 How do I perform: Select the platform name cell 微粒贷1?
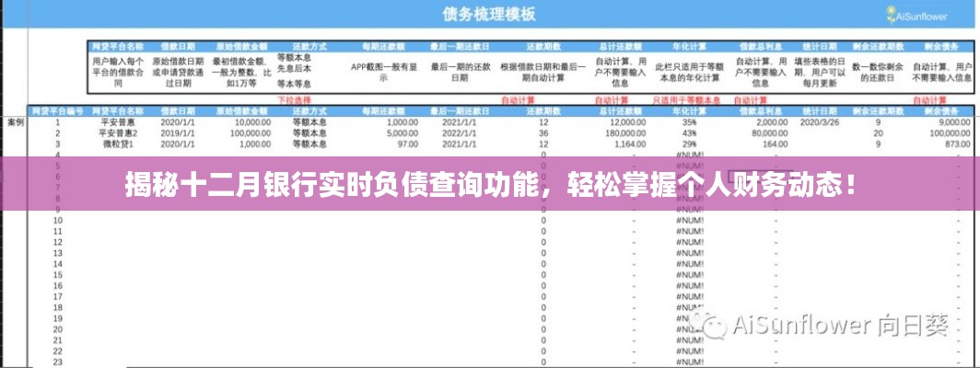tap(118, 144)
